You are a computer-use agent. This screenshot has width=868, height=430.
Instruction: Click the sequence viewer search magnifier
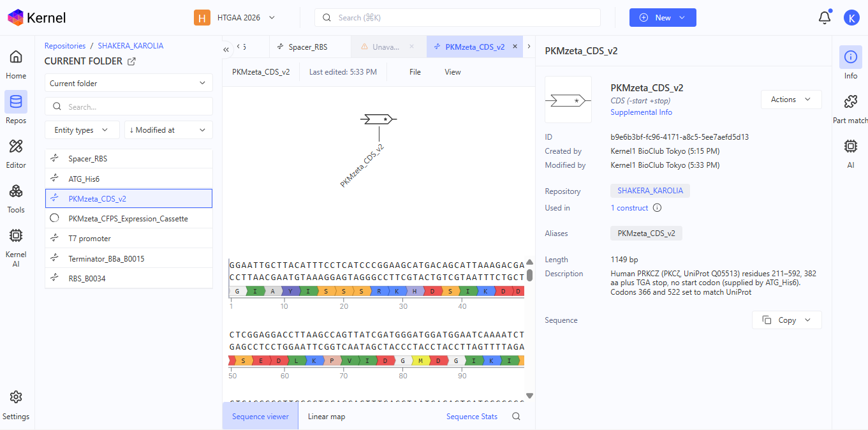click(x=517, y=417)
